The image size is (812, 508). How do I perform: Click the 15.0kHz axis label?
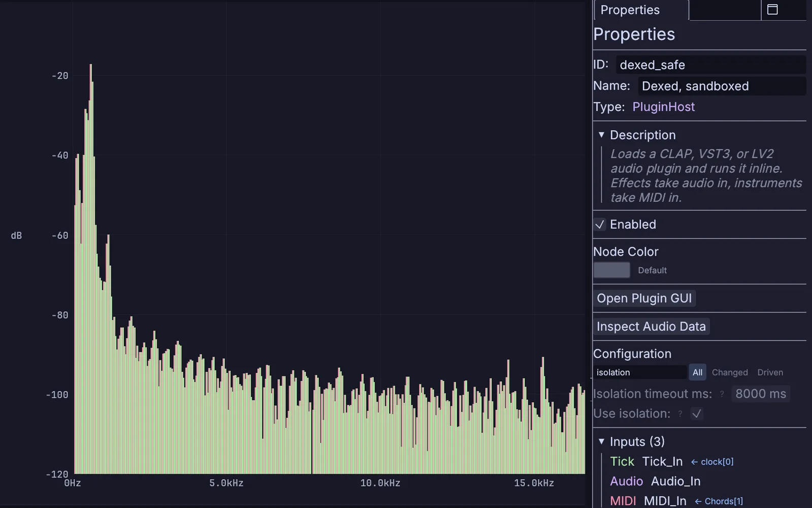pyautogui.click(x=534, y=483)
